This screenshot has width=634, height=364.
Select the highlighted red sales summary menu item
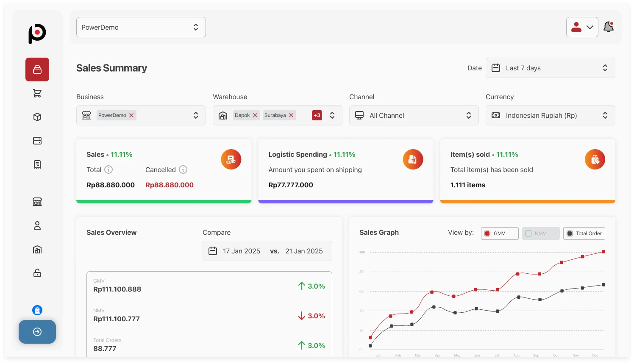click(37, 69)
